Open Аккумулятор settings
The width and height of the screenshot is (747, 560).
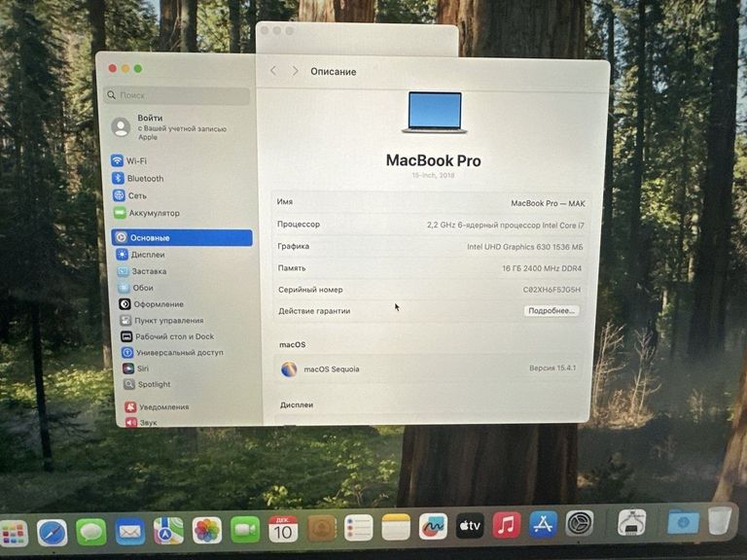point(147,213)
